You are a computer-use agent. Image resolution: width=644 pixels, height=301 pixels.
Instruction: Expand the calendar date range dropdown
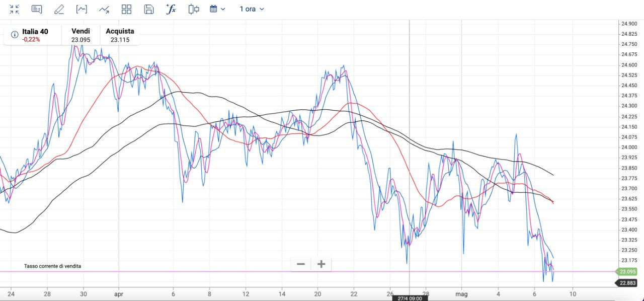point(217,9)
